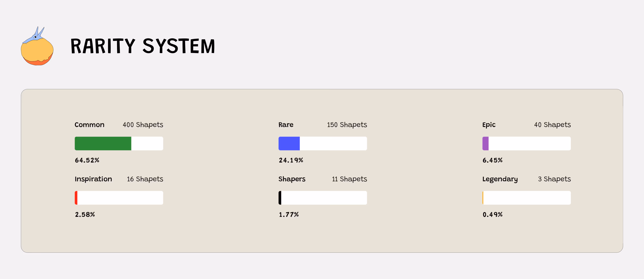Viewport: 644px width, 279px height.
Task: Click the Legendary progress bar
Action: 526,198
